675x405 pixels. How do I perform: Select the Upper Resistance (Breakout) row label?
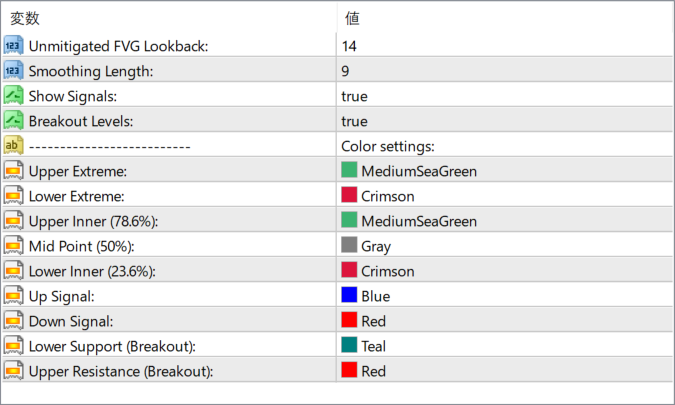(121, 371)
